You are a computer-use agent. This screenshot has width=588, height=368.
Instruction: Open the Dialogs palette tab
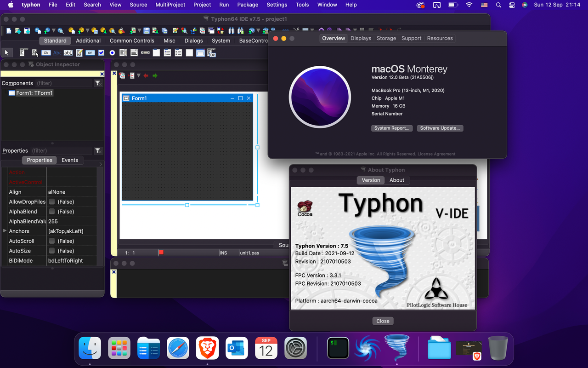click(x=193, y=40)
